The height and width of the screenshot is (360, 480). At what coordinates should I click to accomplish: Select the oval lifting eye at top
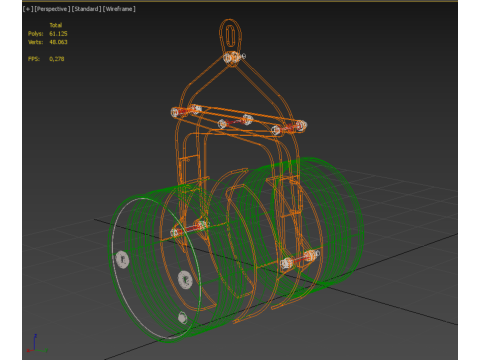(230, 35)
